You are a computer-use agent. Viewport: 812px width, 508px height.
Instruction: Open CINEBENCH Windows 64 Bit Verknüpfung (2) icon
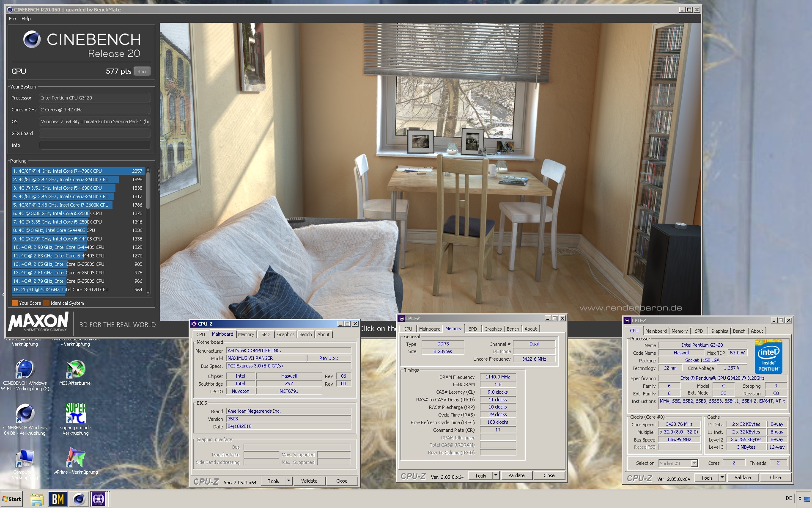[x=25, y=375]
